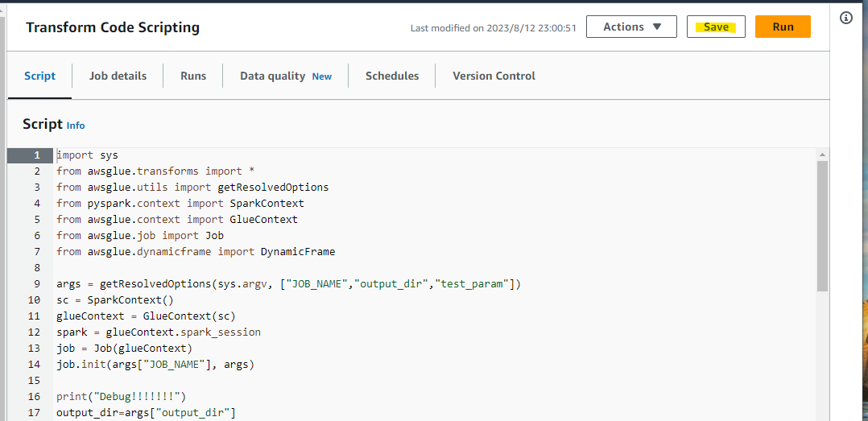The image size is (868, 421).
Task: Switch to the Version Control tab
Action: pyautogui.click(x=494, y=76)
